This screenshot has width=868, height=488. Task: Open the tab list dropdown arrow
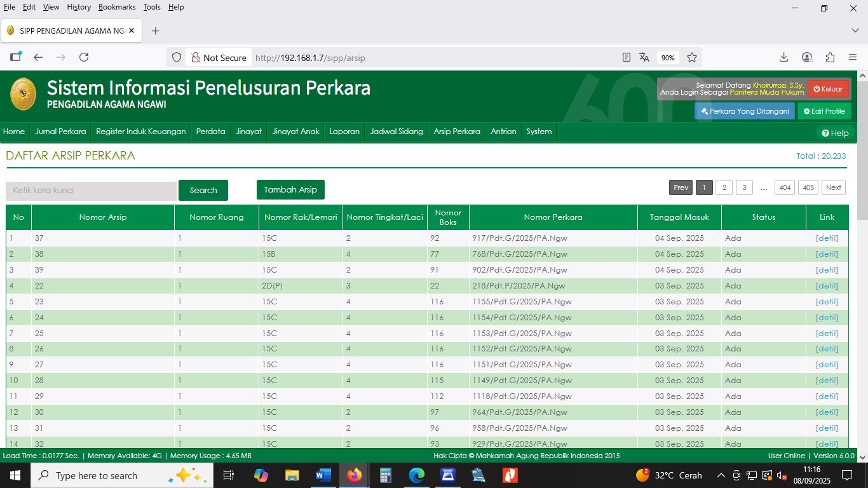[855, 30]
